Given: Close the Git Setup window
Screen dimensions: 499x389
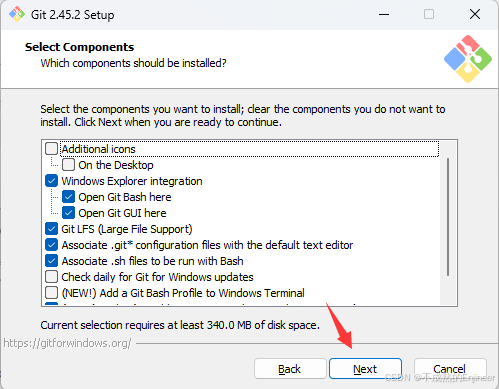Looking at the screenshot, I should click(475, 15).
